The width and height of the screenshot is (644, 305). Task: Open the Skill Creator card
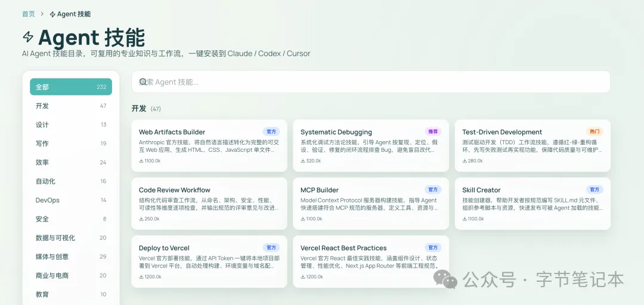coord(532,204)
